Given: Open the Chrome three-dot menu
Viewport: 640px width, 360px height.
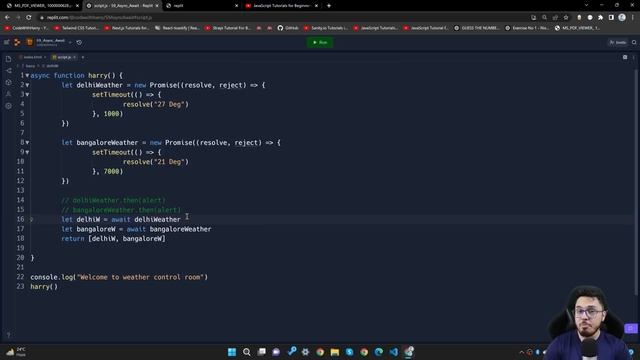Looking at the screenshot, I should [633, 18].
